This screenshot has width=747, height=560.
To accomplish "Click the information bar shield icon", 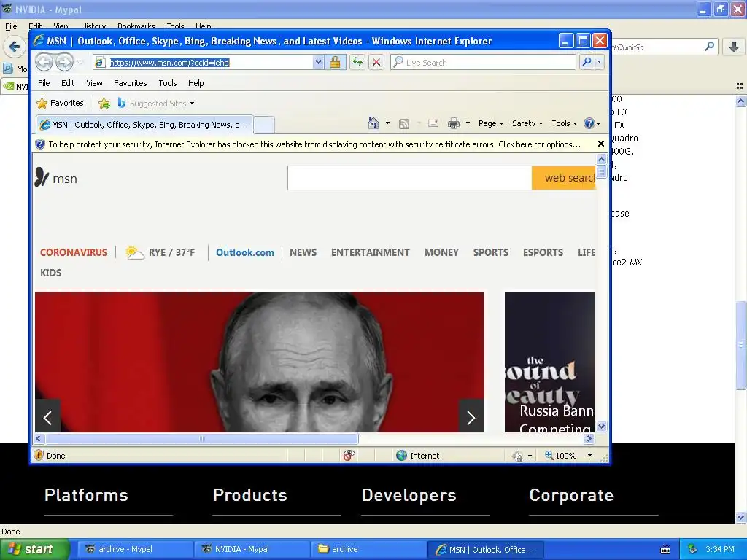I will (x=40, y=144).
